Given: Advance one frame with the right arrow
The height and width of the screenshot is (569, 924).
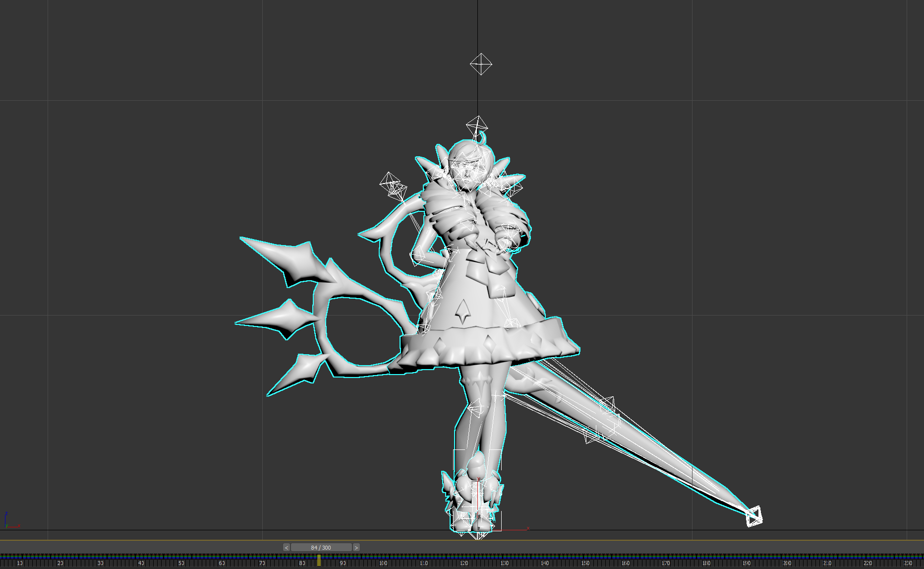Looking at the screenshot, I should [356, 548].
